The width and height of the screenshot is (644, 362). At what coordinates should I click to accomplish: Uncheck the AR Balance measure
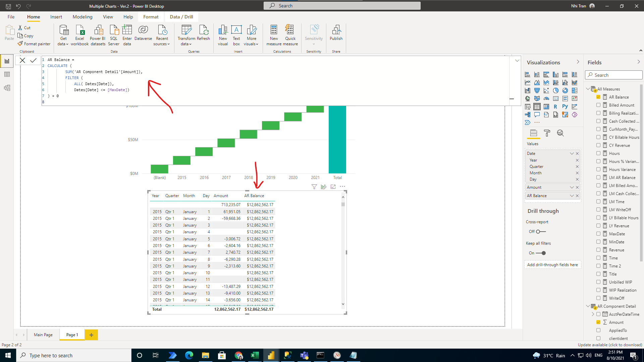598,97
